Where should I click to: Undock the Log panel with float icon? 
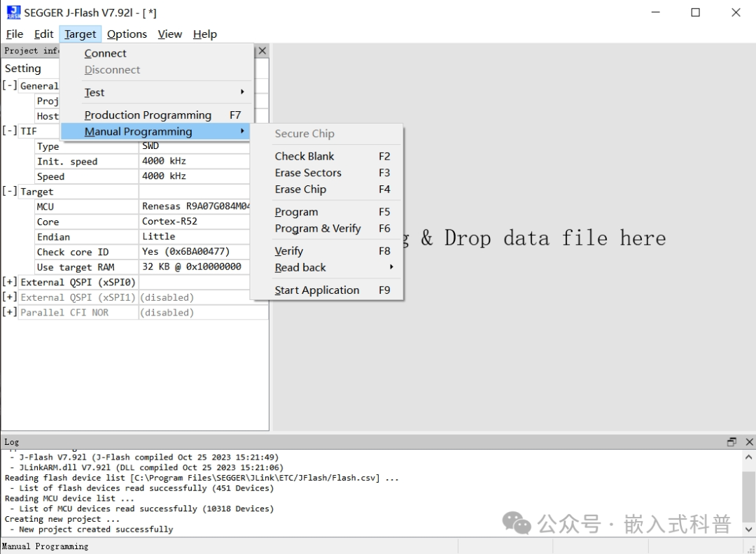[x=732, y=442]
